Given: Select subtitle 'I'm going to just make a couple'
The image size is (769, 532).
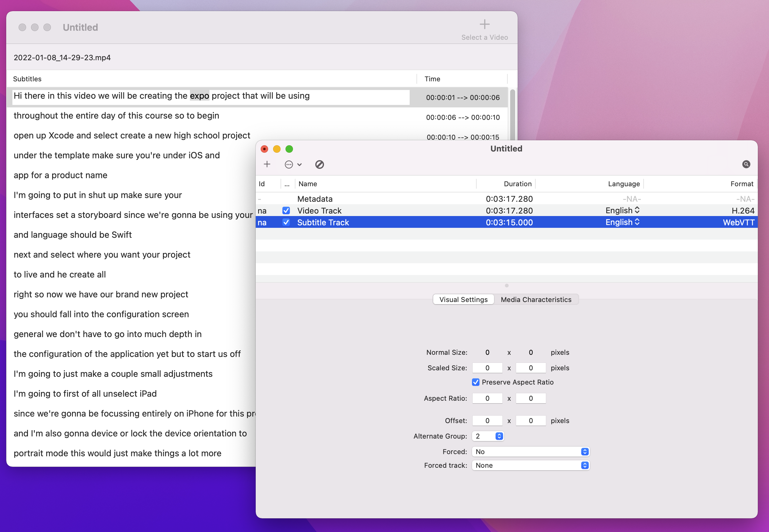Looking at the screenshot, I should (113, 374).
